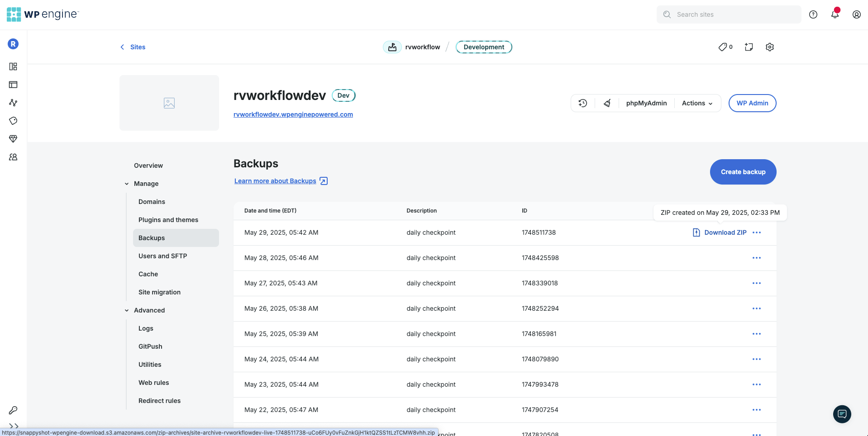The height and width of the screenshot is (436, 868).
Task: Open more options for May 27 backup
Action: tap(757, 283)
